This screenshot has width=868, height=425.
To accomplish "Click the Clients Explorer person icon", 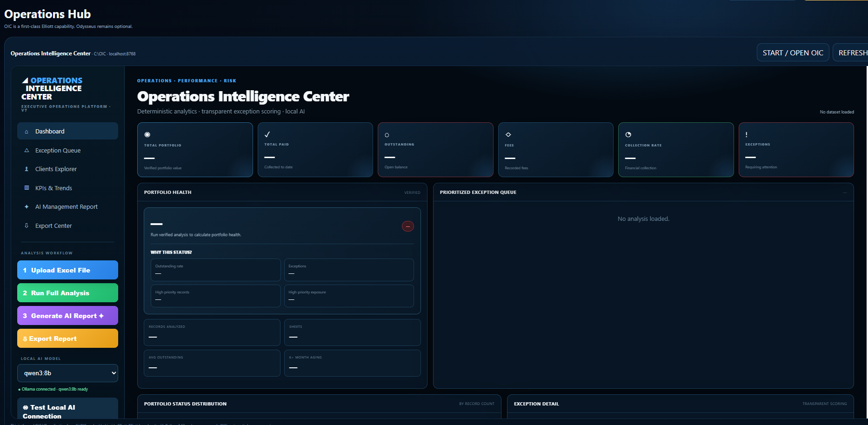I will tap(27, 169).
